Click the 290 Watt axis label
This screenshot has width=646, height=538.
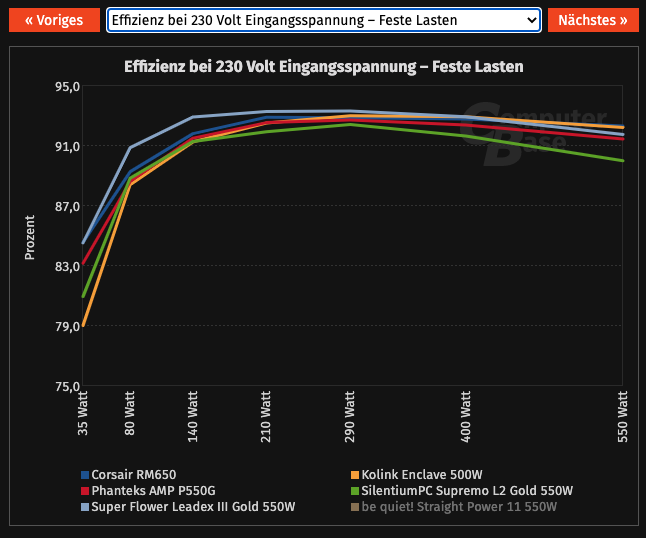[x=350, y=417]
